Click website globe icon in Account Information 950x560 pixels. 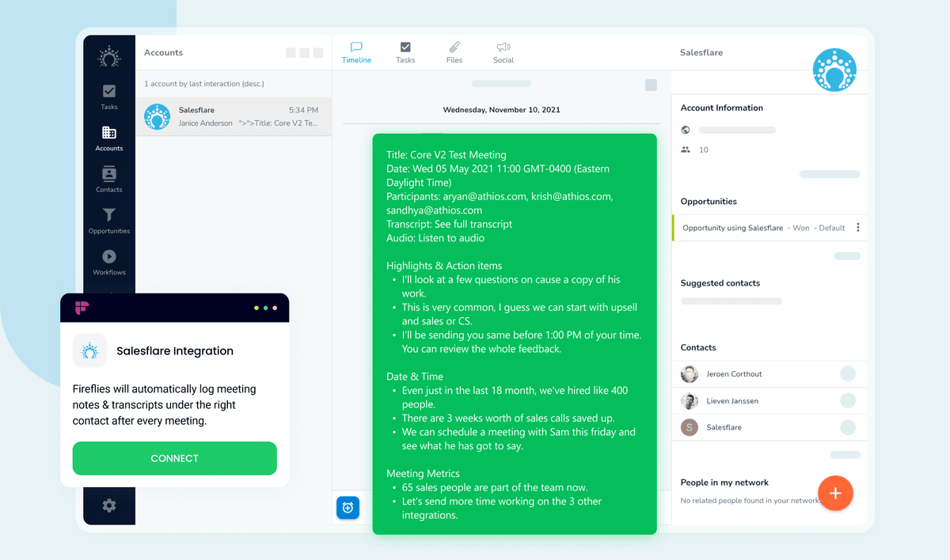[686, 130]
